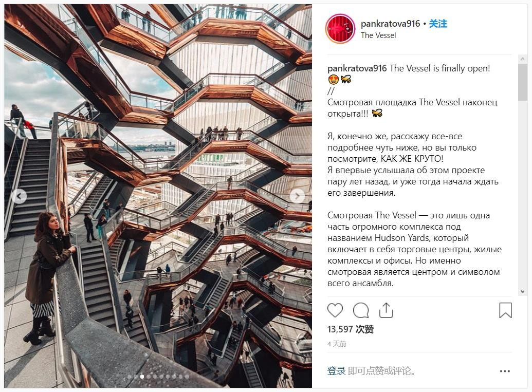Save post with bookmark icon
The height and width of the screenshot is (392, 532).
tap(505, 310)
